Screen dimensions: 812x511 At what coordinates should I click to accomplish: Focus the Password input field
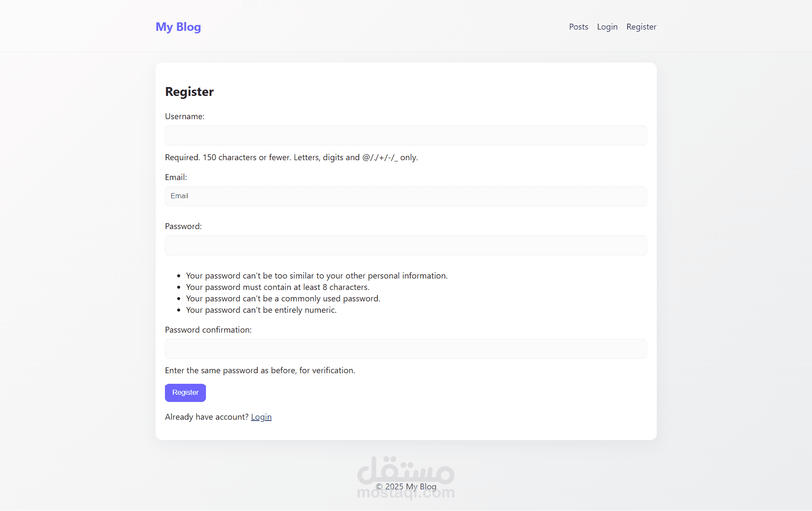(406, 245)
